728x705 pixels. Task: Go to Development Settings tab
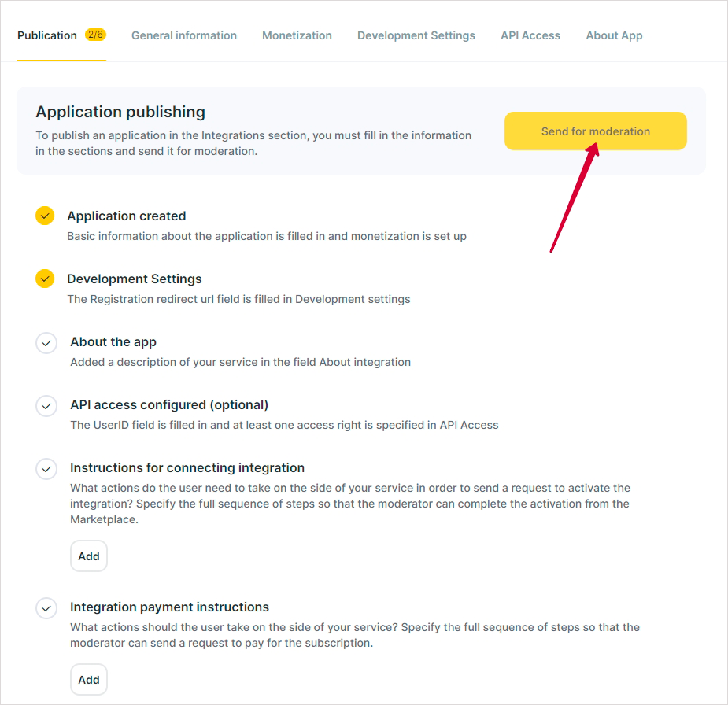(416, 35)
